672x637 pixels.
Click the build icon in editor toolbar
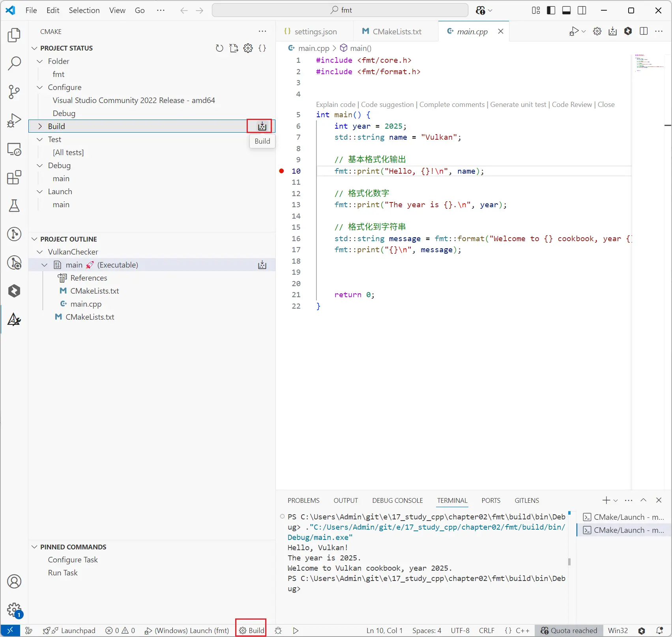click(612, 31)
